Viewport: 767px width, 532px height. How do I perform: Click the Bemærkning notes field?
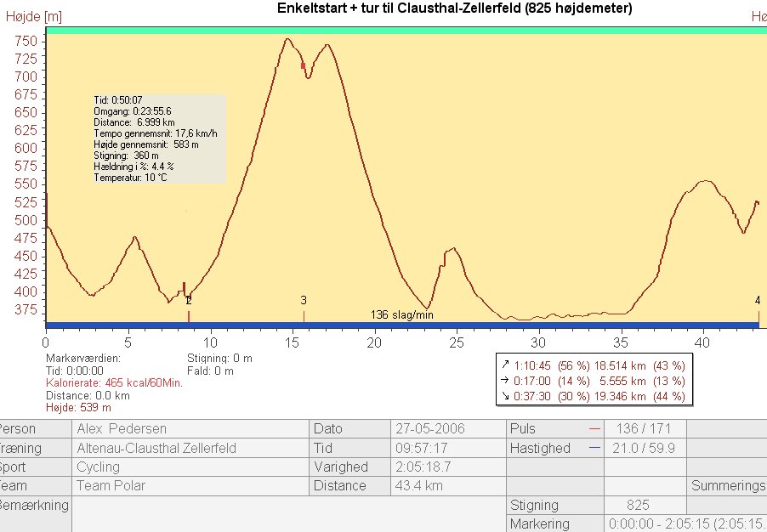tap(288, 514)
